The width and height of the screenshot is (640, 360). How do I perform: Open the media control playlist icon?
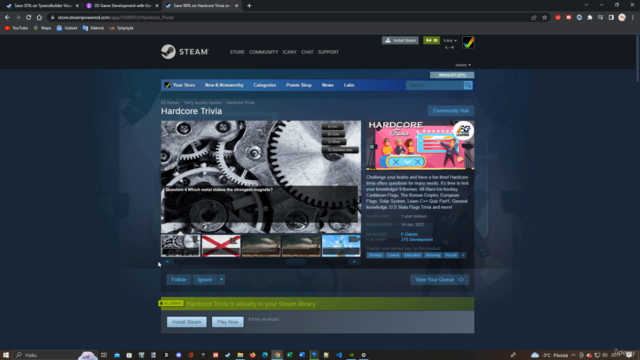(600, 18)
